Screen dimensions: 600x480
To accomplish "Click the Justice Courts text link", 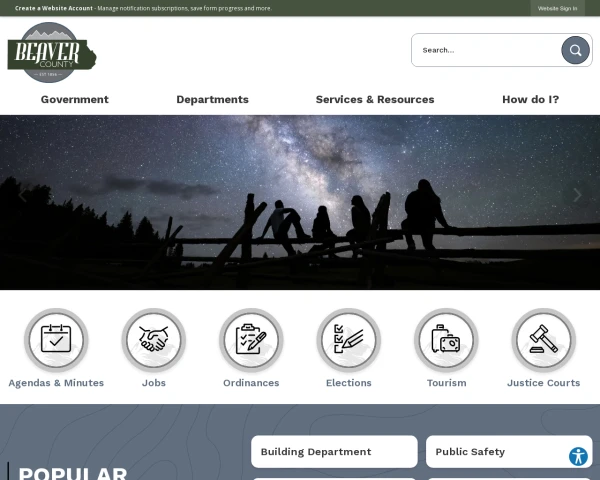I will [x=544, y=383].
